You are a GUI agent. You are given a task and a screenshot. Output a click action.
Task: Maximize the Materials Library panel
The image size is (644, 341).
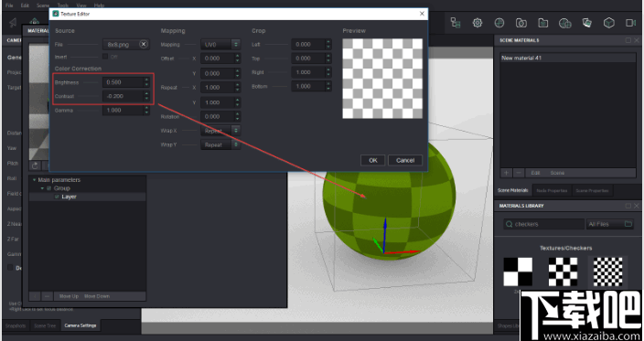pos(628,206)
